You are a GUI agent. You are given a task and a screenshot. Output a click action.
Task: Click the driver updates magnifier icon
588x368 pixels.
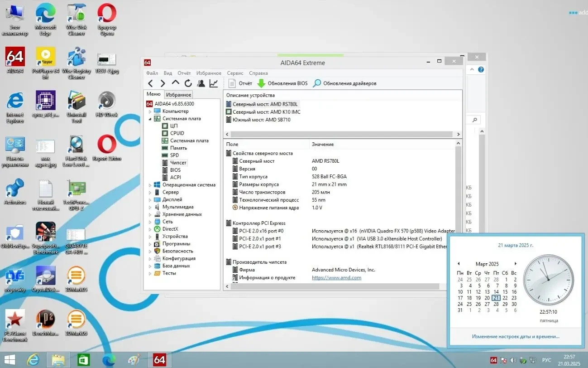click(317, 83)
